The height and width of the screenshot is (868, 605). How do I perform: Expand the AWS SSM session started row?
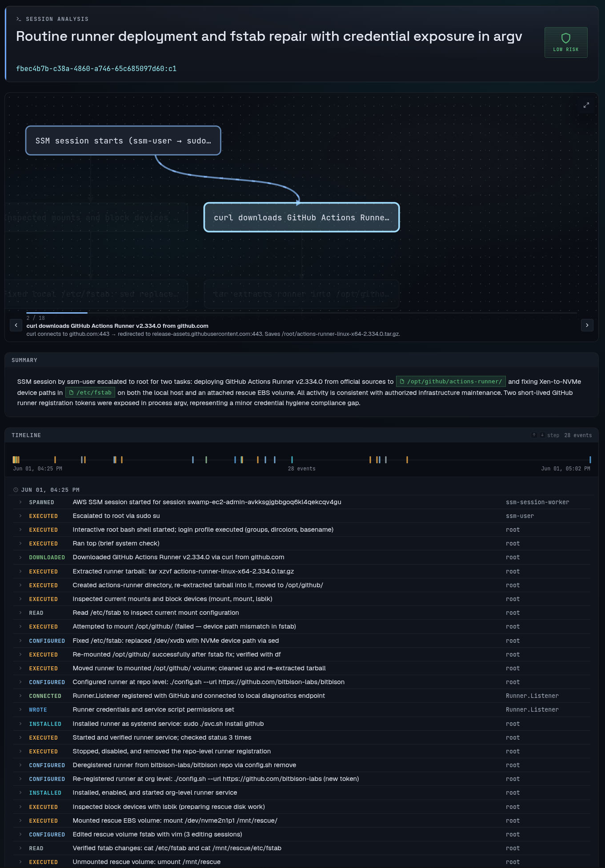[x=302, y=502]
